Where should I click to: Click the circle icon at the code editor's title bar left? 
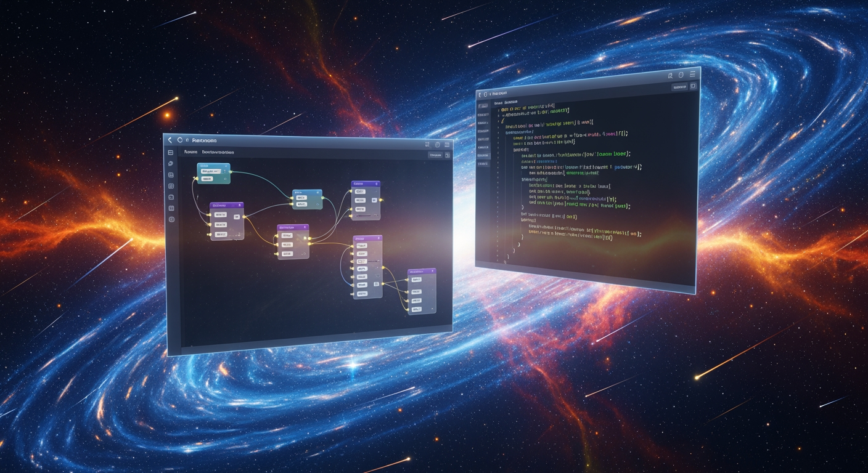(486, 94)
